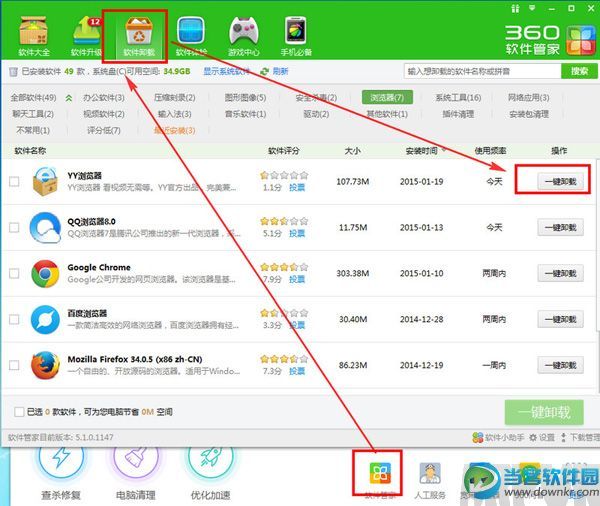Image resolution: width=600 pixels, height=506 pixels.
Task: Check the QQ浏览器8.0 row checkbox
Action: (x=14, y=227)
